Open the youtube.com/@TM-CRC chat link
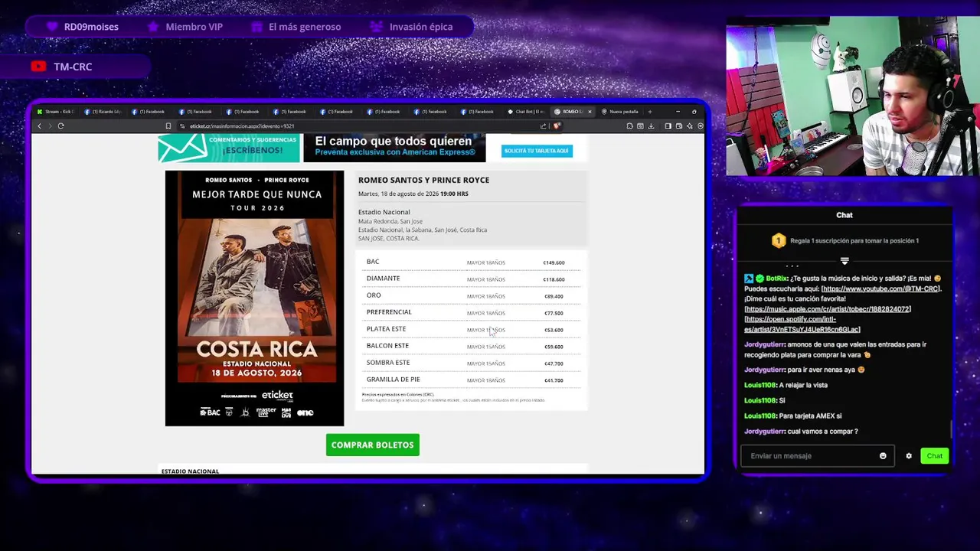This screenshot has width=980, height=551. (880, 289)
